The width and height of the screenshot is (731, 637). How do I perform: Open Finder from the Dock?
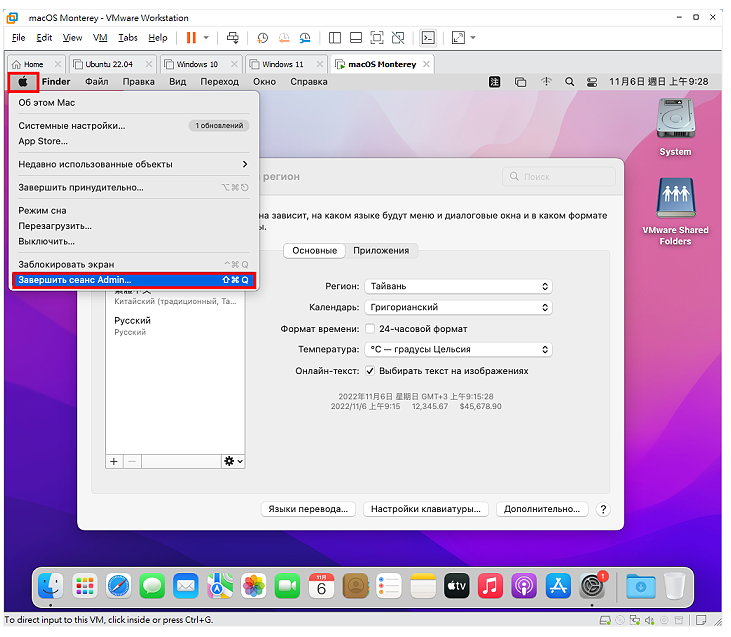(50, 585)
